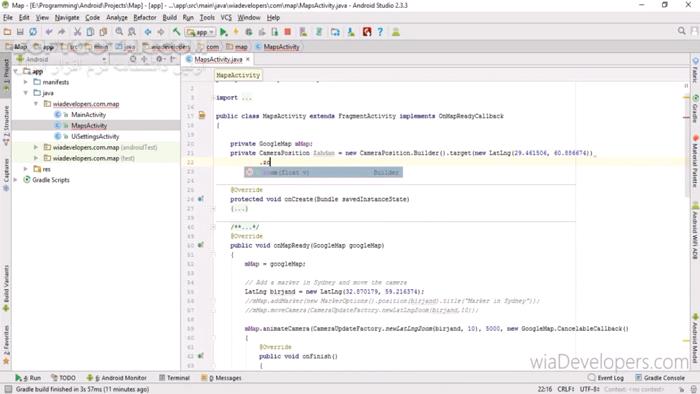
Task: Click the Apply Changes lightning icon
Action: click(x=236, y=32)
